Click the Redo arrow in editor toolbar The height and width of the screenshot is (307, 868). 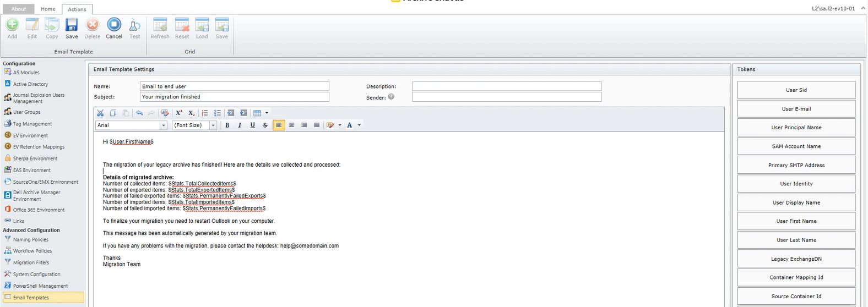click(151, 113)
